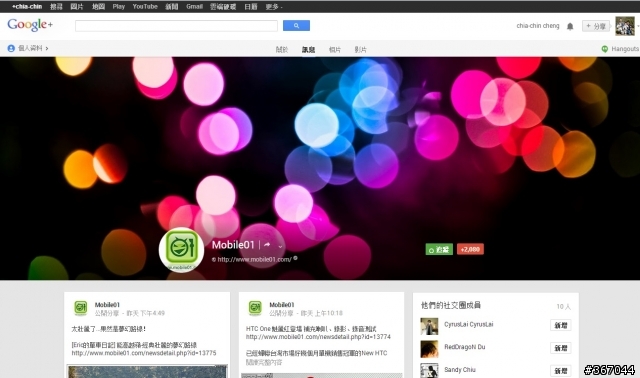Click the account avatar in the header

(625, 26)
